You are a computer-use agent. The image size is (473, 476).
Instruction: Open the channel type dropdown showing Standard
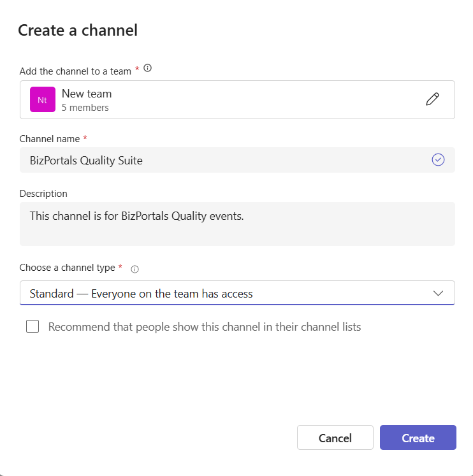tap(237, 293)
